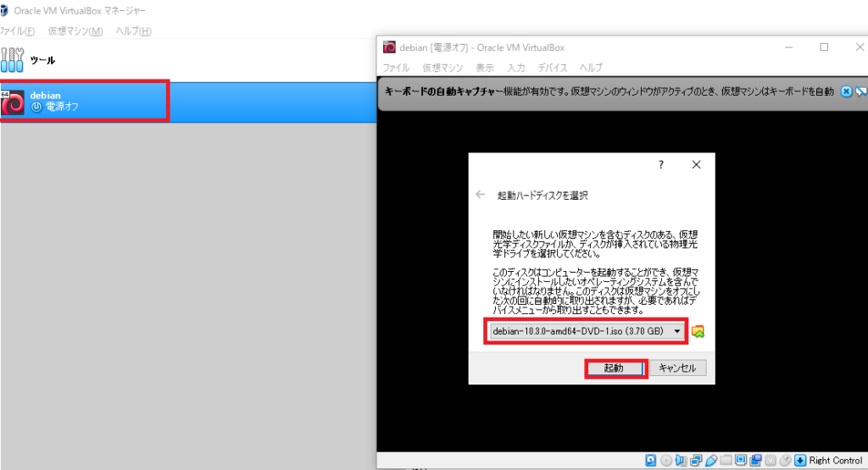
Task: Select the debian VM entry in the list
Action: click(x=188, y=102)
